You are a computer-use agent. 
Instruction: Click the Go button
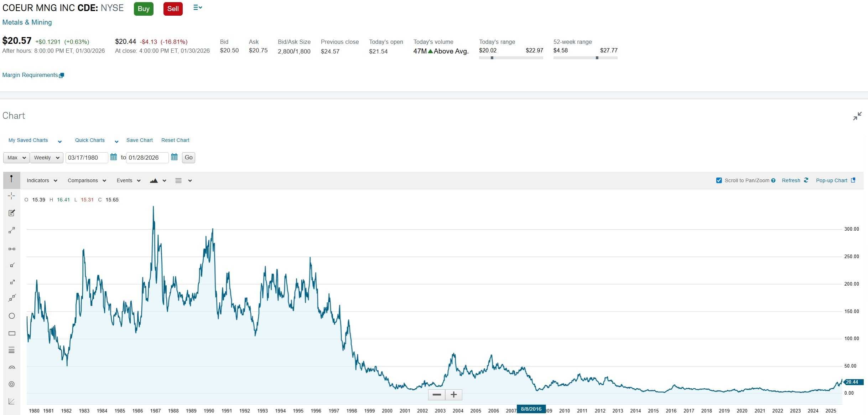[188, 158]
